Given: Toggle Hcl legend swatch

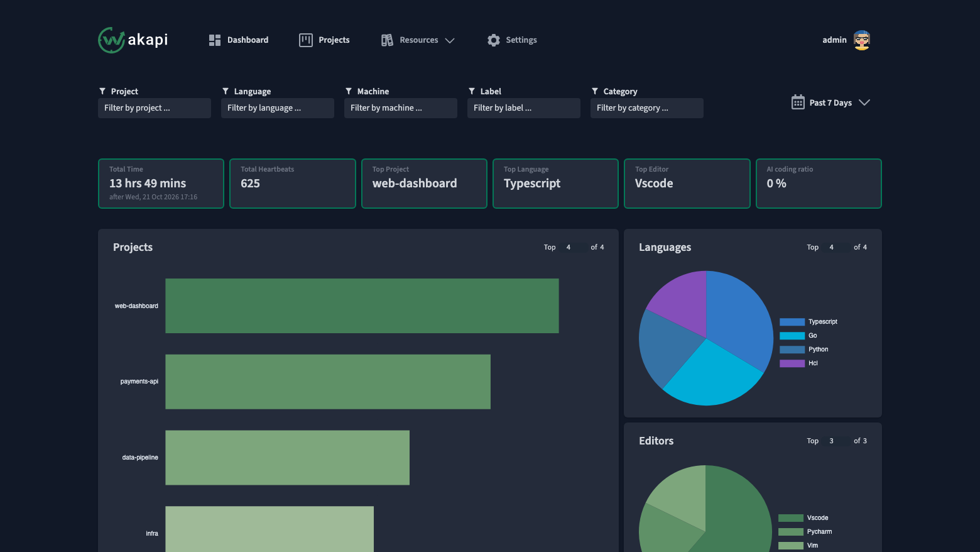Looking at the screenshot, I should (x=792, y=363).
